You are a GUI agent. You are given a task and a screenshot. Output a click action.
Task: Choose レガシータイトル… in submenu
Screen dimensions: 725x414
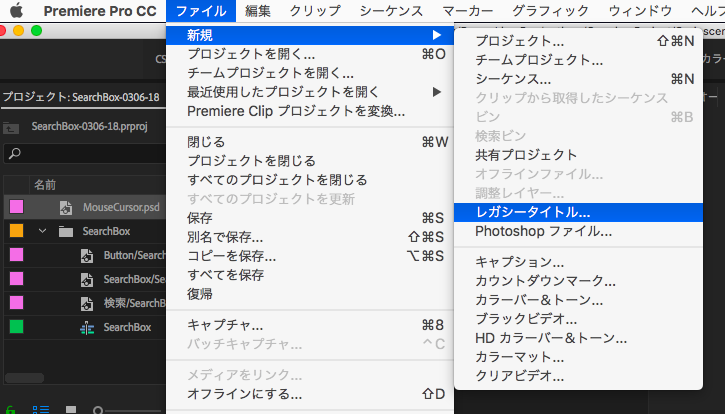(x=578, y=212)
